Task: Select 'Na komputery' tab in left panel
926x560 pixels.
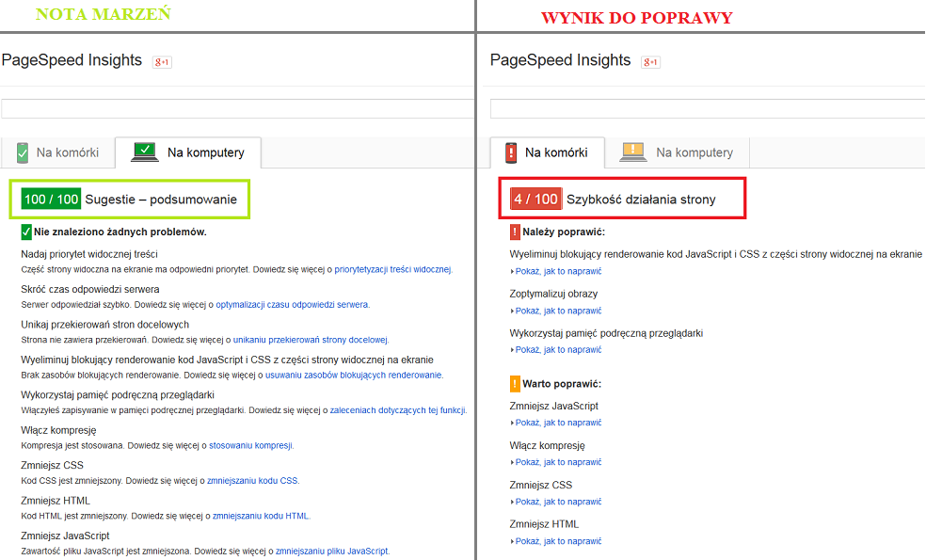Action: pyautogui.click(x=188, y=152)
